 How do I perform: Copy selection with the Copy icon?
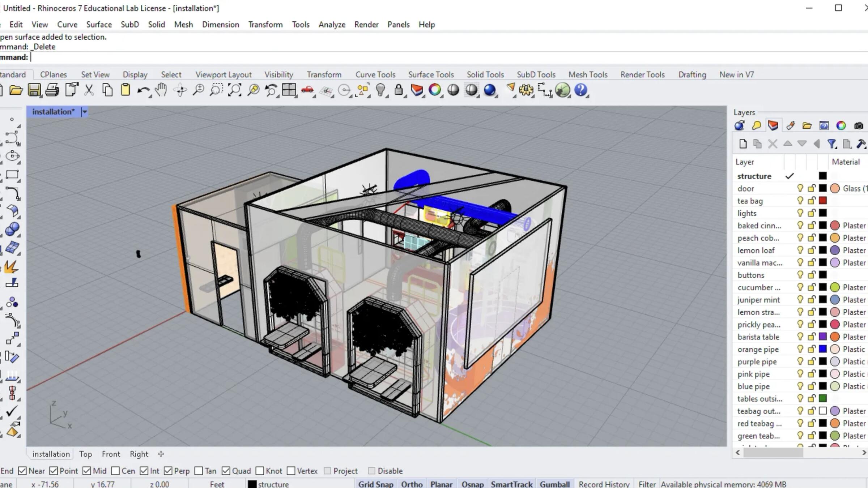107,90
